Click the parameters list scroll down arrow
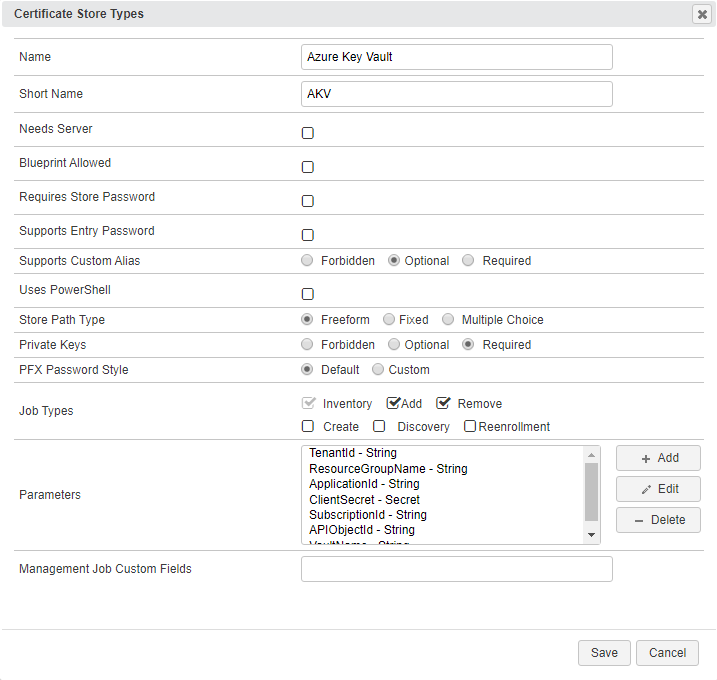The height and width of the screenshot is (680, 717). click(x=591, y=535)
